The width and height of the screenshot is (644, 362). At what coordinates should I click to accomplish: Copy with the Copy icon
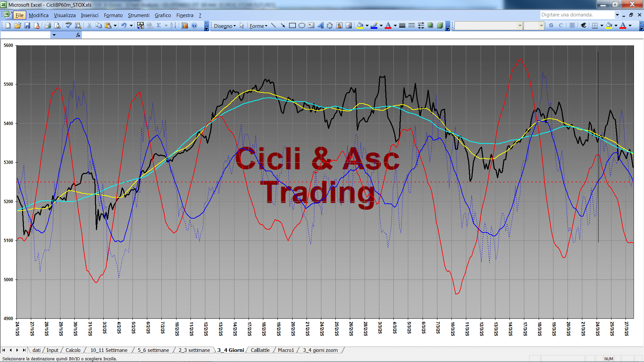(99, 25)
